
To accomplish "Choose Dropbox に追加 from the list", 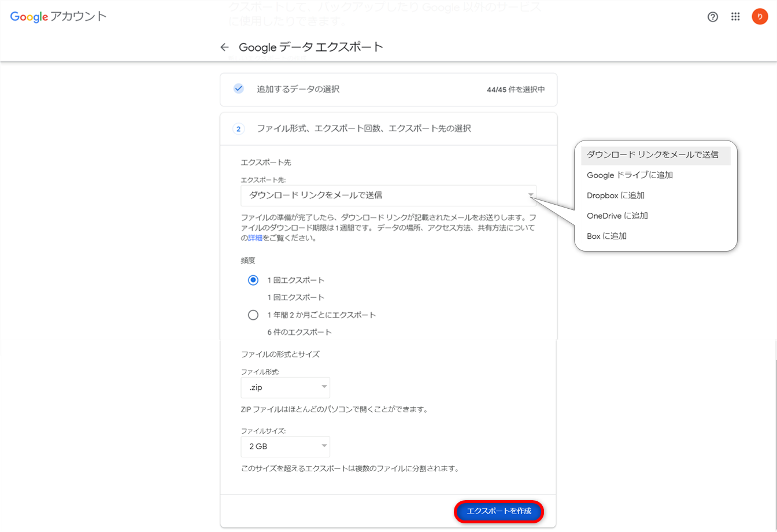I will (616, 195).
